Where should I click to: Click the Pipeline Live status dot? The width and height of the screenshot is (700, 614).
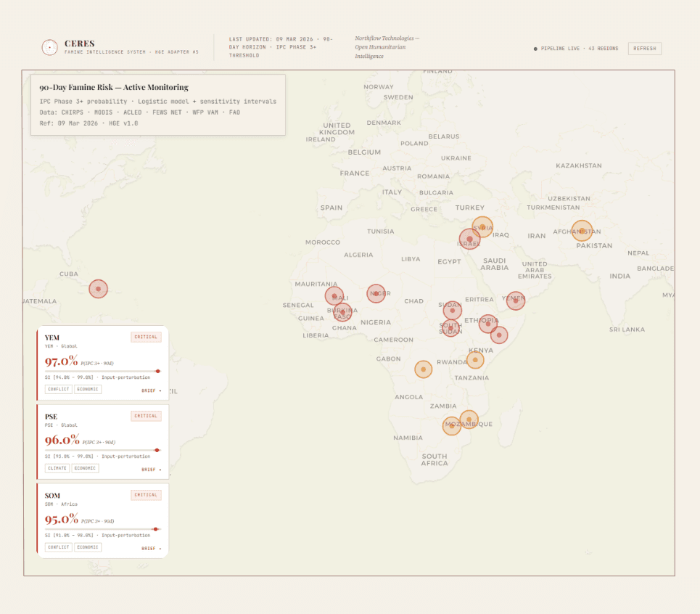click(x=535, y=48)
